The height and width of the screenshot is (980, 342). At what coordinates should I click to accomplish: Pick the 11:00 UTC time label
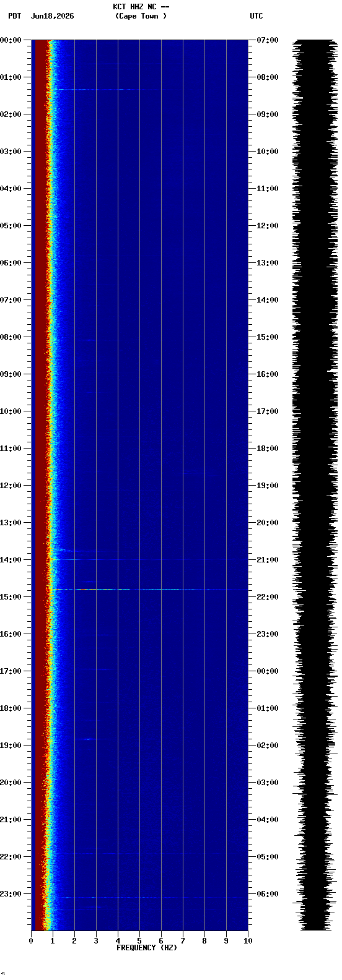[x=268, y=189]
